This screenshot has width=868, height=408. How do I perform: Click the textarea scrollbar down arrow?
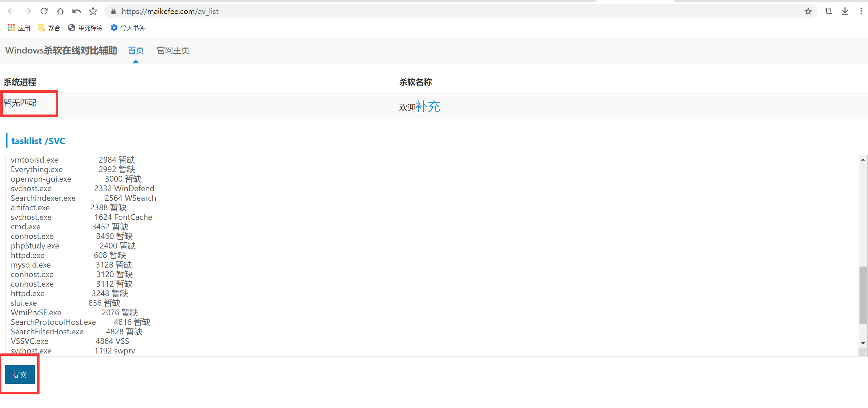(x=863, y=343)
